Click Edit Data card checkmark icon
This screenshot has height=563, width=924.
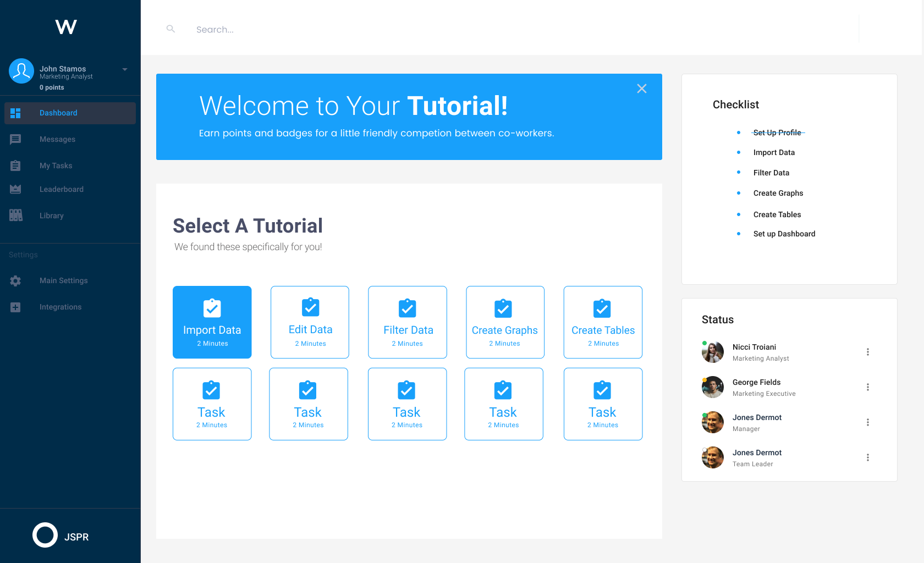pos(311,307)
